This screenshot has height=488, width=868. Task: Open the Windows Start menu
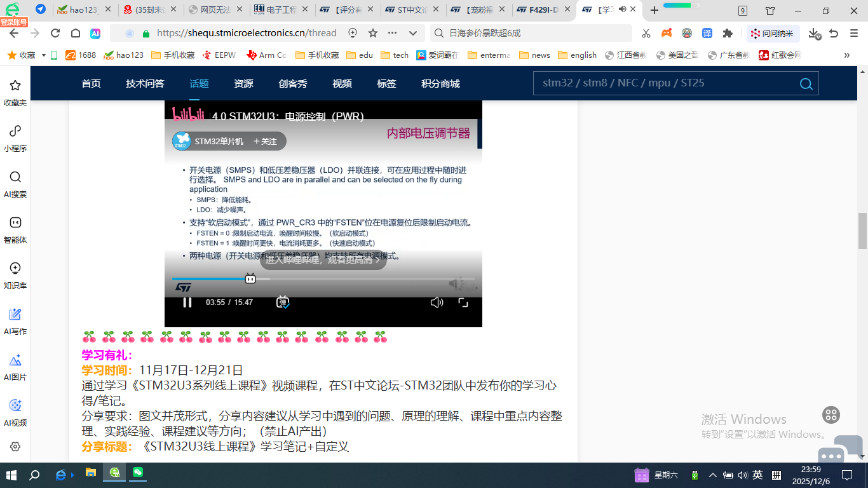11,475
